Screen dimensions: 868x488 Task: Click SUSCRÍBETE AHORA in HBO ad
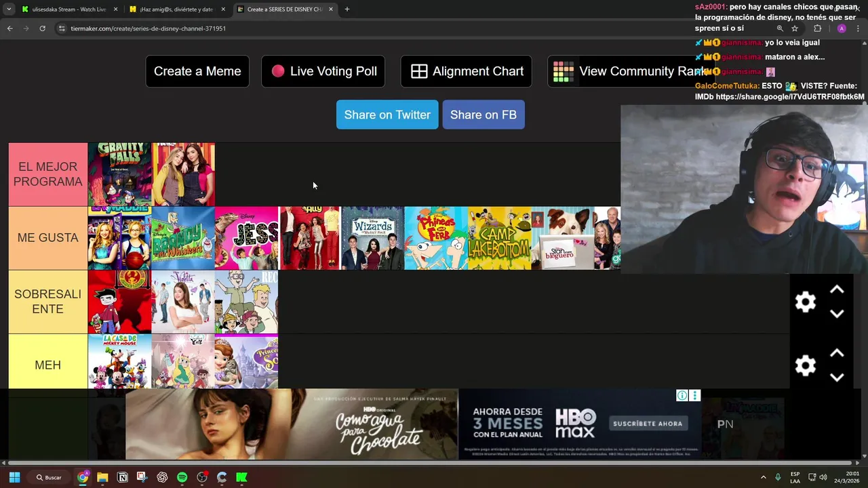pos(648,424)
